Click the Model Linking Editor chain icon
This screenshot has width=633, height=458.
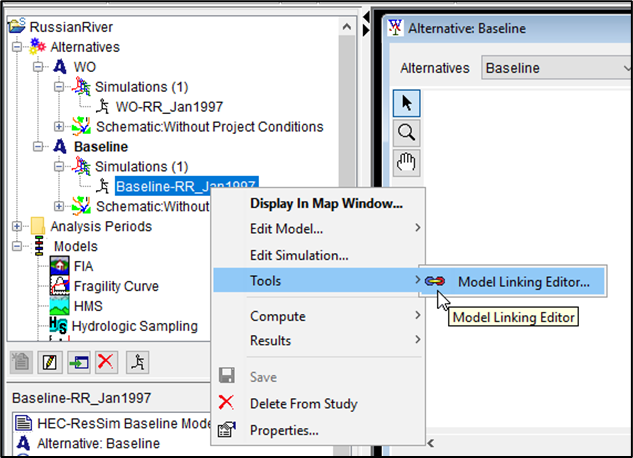pyautogui.click(x=435, y=281)
